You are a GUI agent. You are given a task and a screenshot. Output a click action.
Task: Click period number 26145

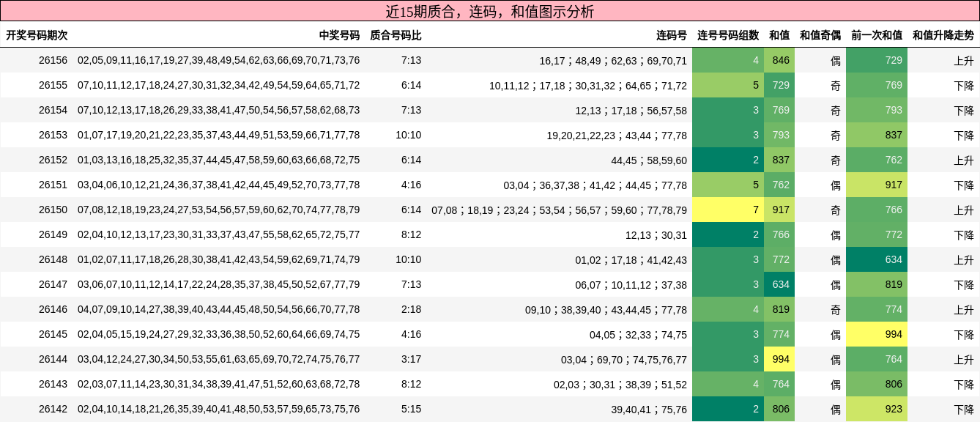click(x=53, y=334)
